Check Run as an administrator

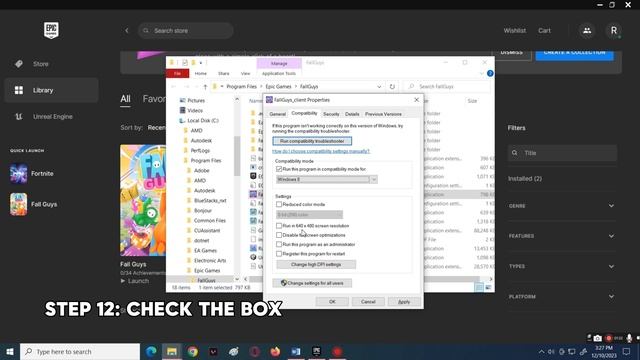point(279,244)
